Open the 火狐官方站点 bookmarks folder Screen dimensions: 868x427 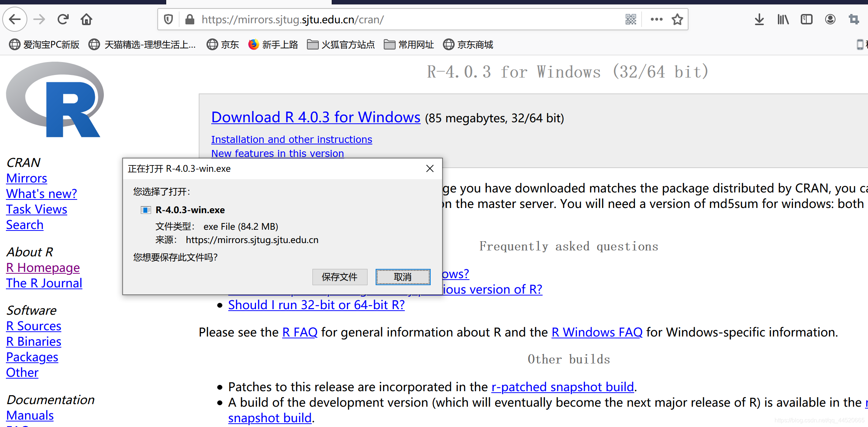coord(341,45)
